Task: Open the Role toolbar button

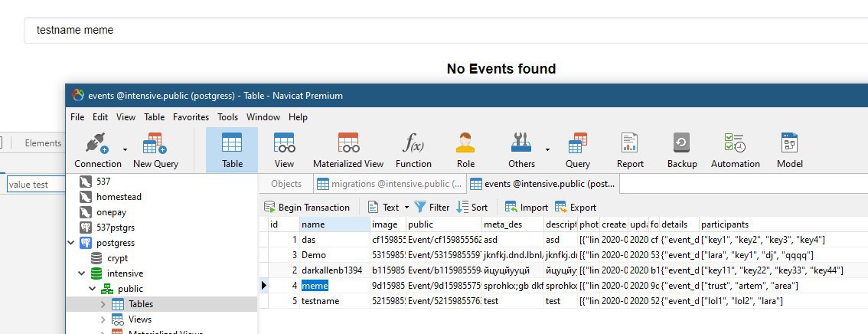Action: [x=465, y=149]
